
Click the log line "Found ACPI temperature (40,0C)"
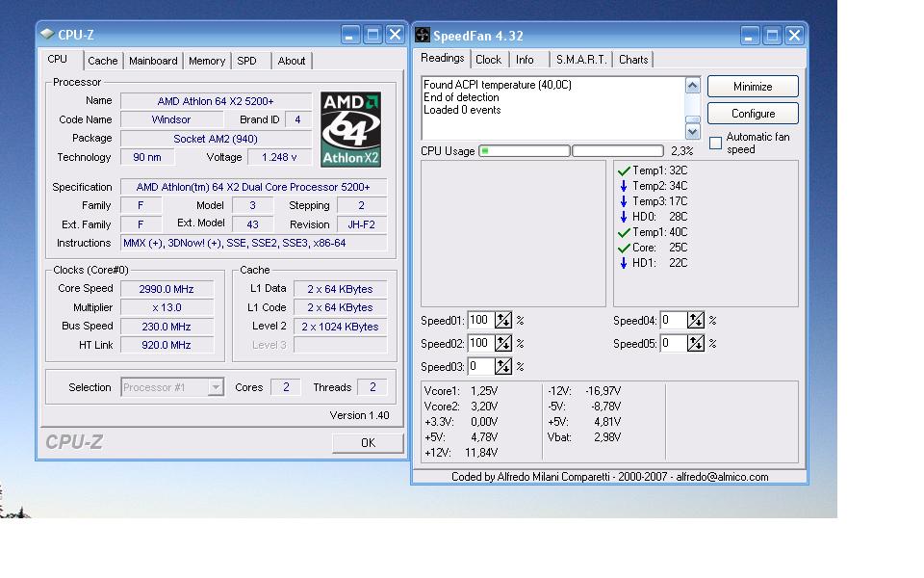(498, 85)
